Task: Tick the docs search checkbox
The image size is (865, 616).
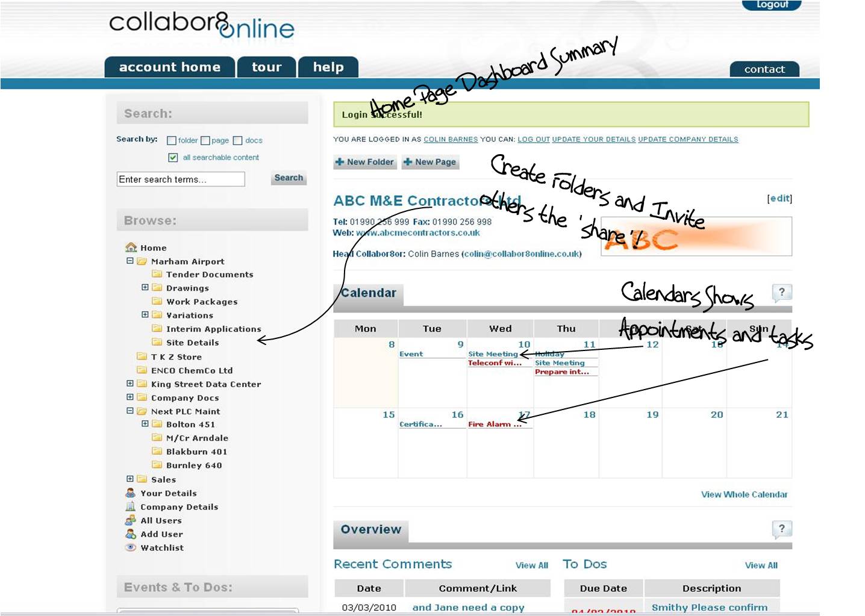Action: [x=238, y=141]
